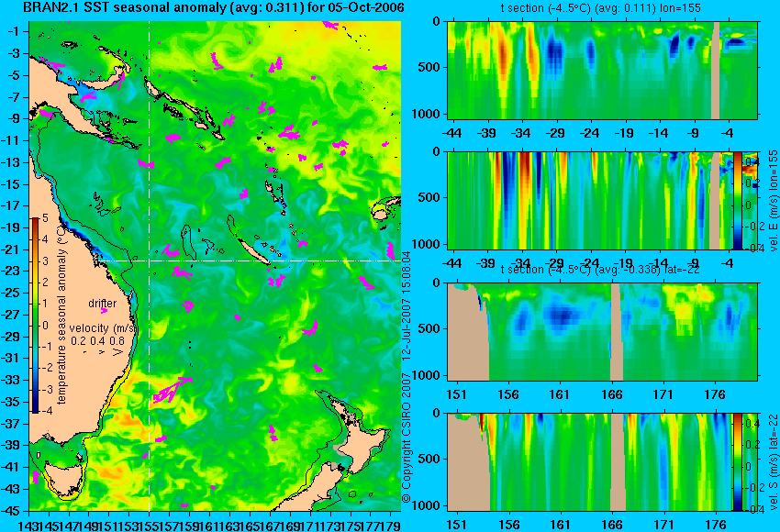The width and height of the screenshot is (780, 532).
Task: Click the '143' longitude tick on the map
Action: click(x=30, y=524)
